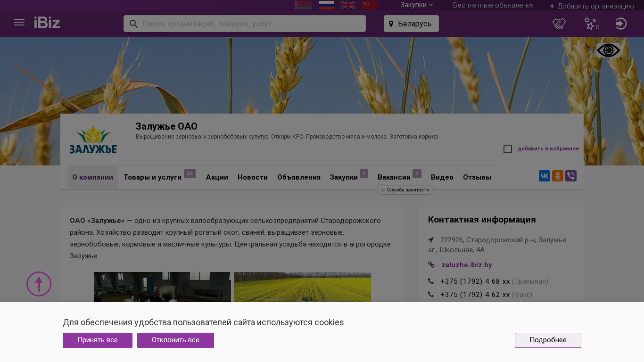Reject cookies with Отклонить все
The height and width of the screenshot is (362, 644).
point(175,340)
